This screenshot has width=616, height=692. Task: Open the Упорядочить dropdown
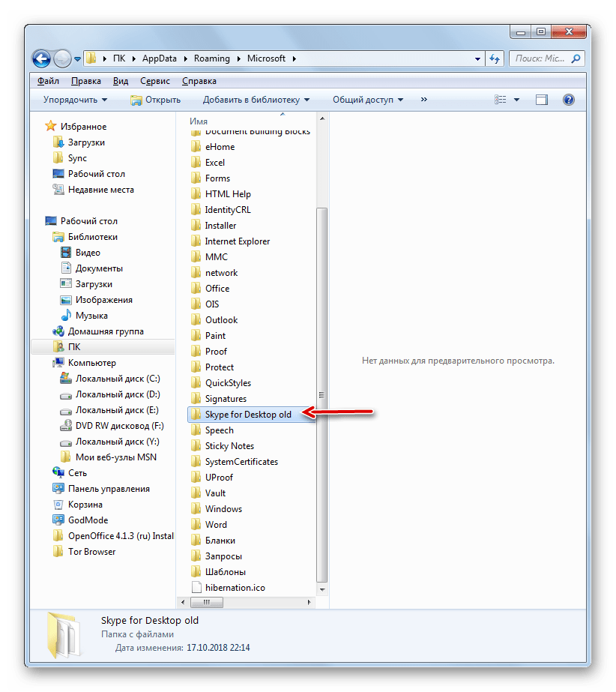75,100
